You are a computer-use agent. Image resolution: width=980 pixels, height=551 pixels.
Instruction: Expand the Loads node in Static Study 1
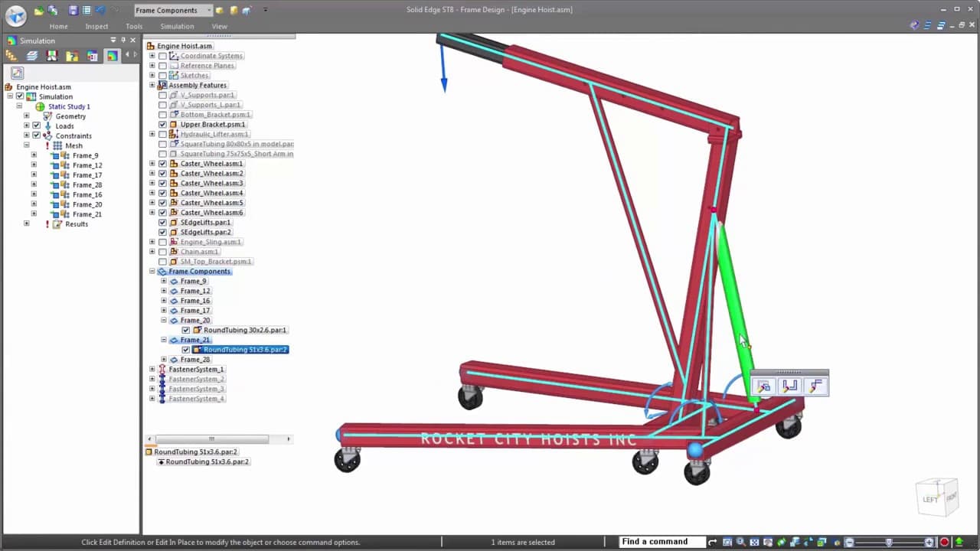(x=26, y=126)
